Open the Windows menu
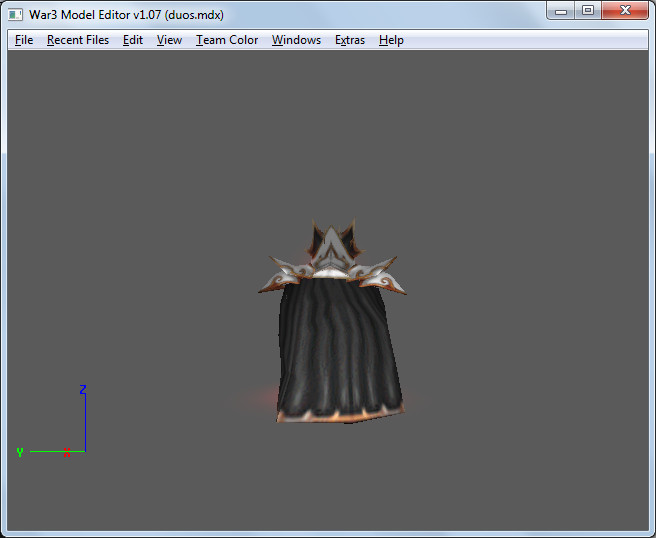Viewport: 656px width, 538px height. point(296,40)
